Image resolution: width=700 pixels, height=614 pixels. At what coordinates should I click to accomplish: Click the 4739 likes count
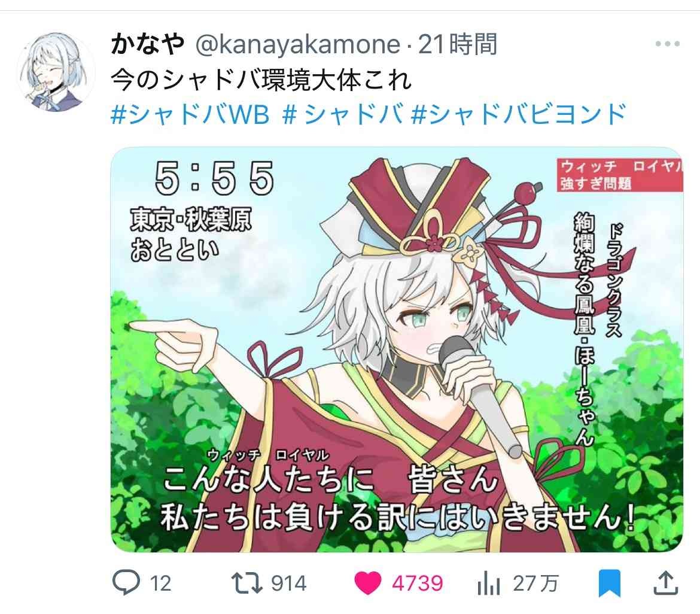[x=418, y=583]
